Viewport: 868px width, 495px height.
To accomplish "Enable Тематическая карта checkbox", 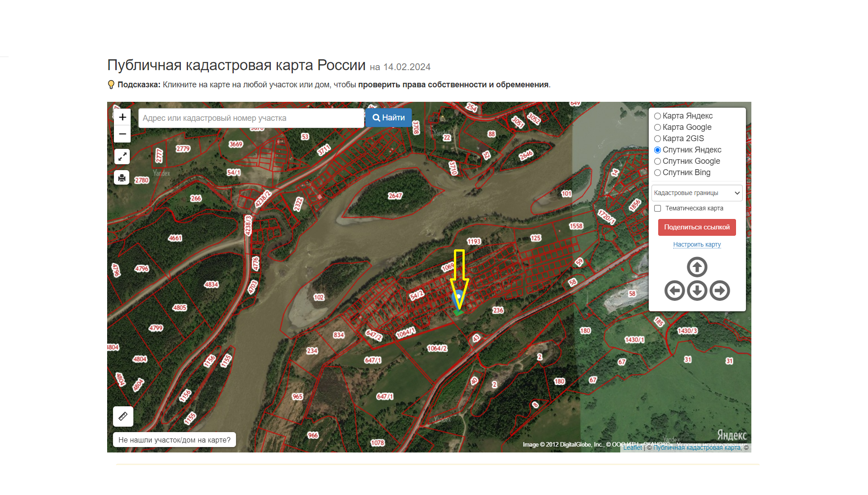I will [x=658, y=209].
